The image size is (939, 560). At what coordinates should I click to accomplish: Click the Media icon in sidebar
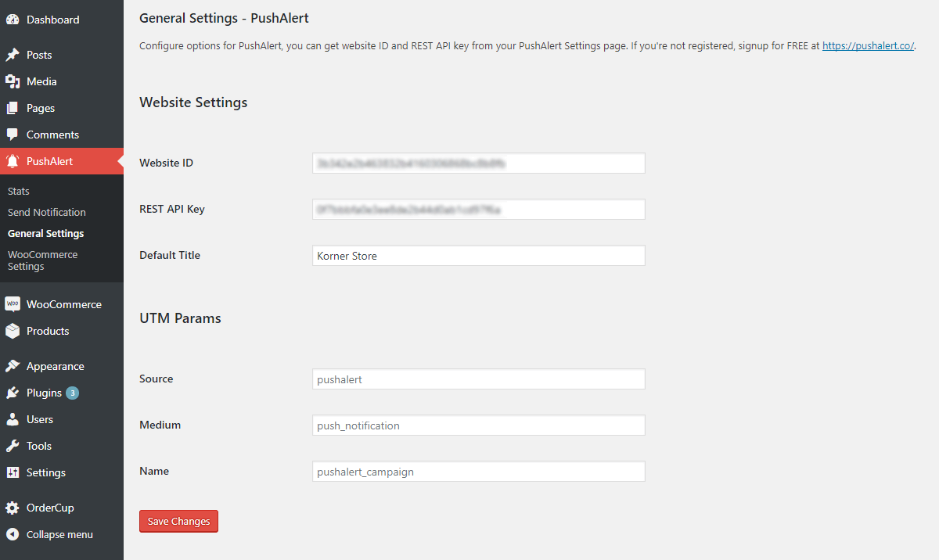pos(13,81)
